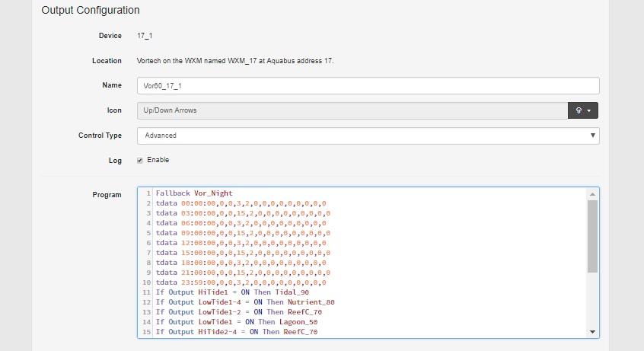The width and height of the screenshot is (644, 351).
Task: Click the tdata 12:00:00 program line
Action: [x=241, y=242]
